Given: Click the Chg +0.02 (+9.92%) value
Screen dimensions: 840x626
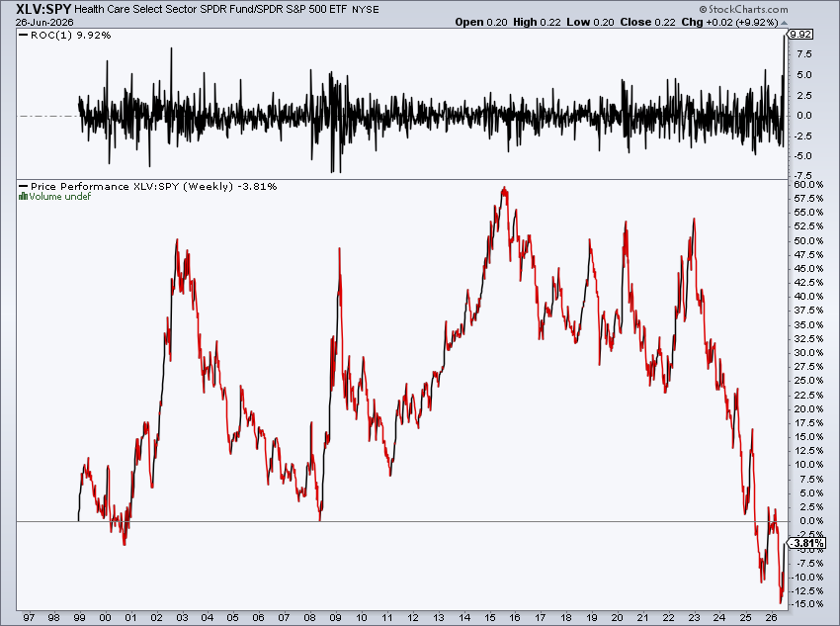Looking at the screenshot, I should 729,23.
